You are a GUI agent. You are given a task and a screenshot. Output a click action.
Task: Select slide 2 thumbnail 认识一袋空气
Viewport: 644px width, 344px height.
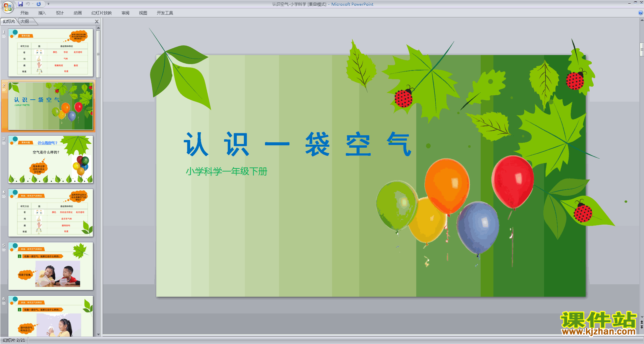tap(51, 106)
